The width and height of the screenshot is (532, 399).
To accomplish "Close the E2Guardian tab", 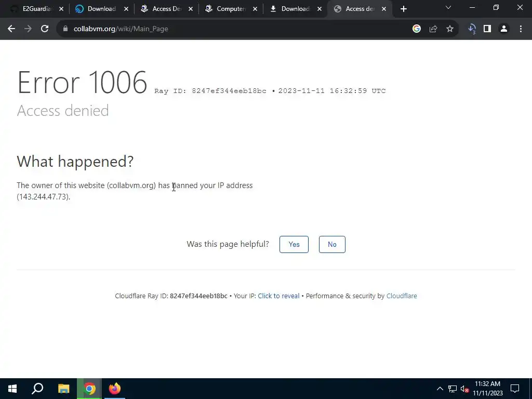I will click(x=61, y=9).
